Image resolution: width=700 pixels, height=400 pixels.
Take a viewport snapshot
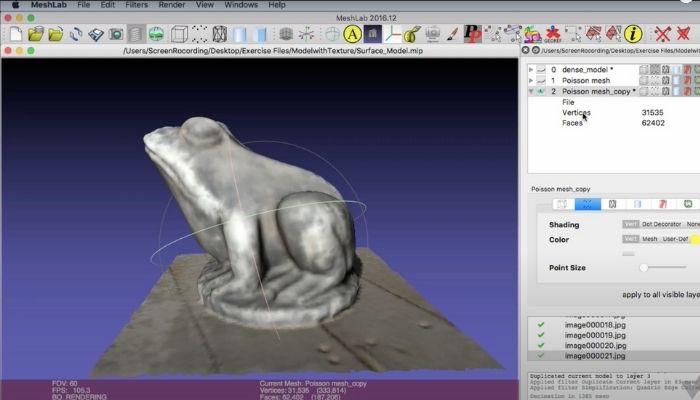[116, 34]
